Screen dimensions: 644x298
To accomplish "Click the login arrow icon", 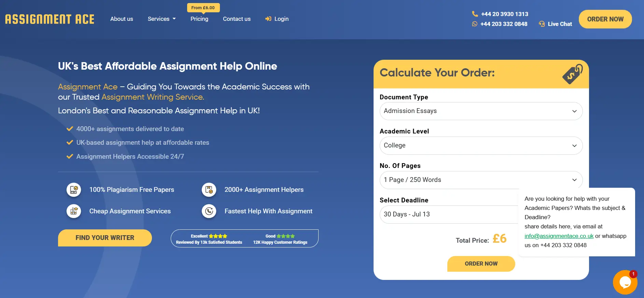I will 268,19.
